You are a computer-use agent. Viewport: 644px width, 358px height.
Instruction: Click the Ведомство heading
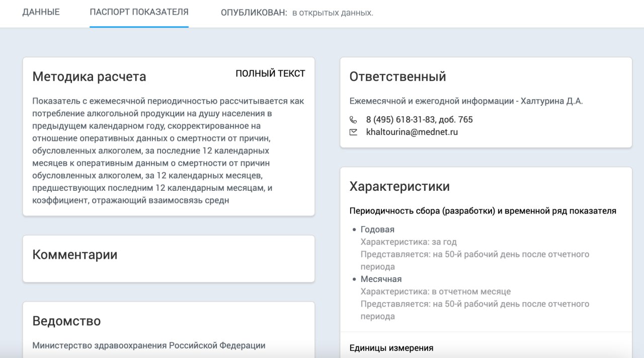66,321
